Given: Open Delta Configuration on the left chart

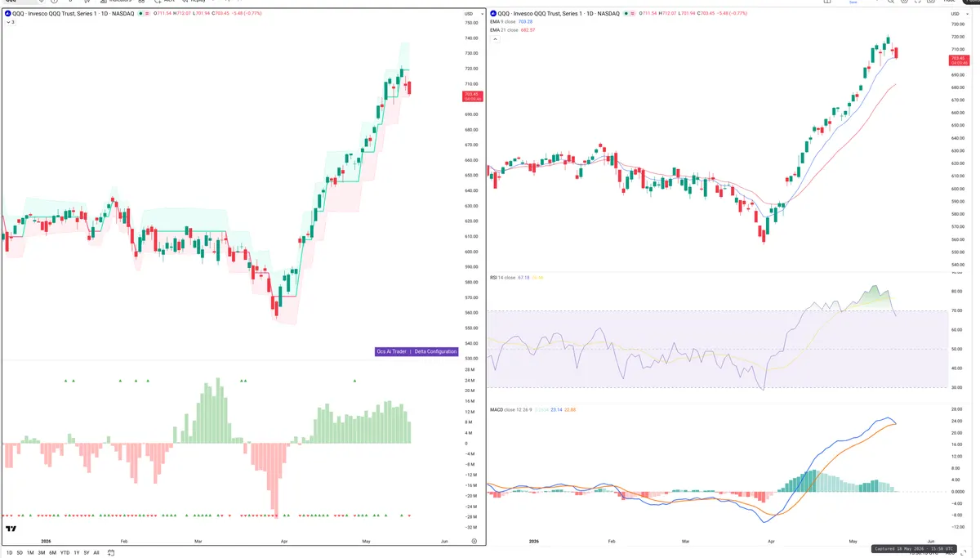Looking at the screenshot, I should pyautogui.click(x=435, y=351).
